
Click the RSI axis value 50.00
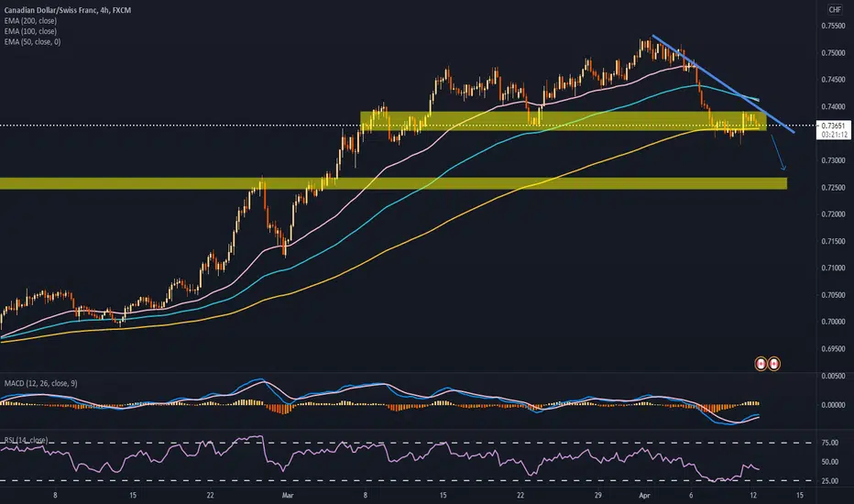tap(830, 462)
